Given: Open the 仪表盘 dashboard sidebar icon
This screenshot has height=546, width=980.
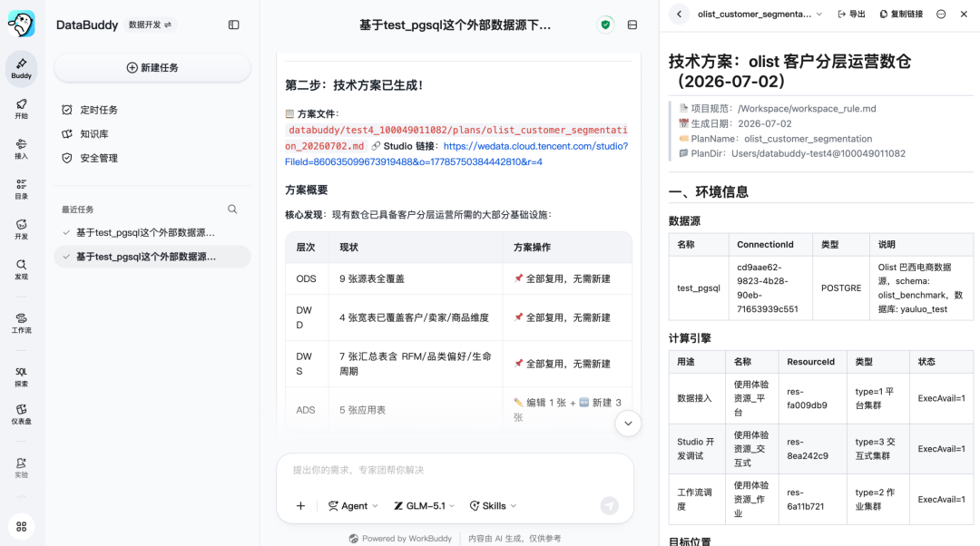Looking at the screenshot, I should click(x=21, y=414).
